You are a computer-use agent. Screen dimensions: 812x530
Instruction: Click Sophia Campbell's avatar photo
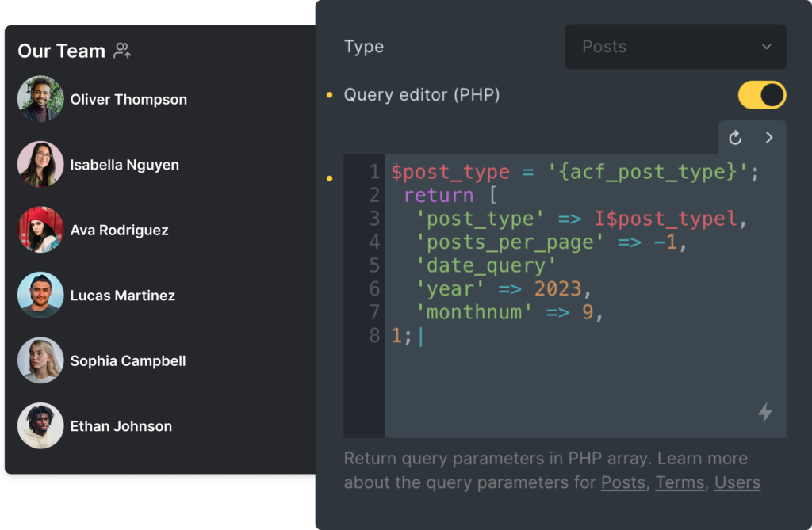click(40, 360)
